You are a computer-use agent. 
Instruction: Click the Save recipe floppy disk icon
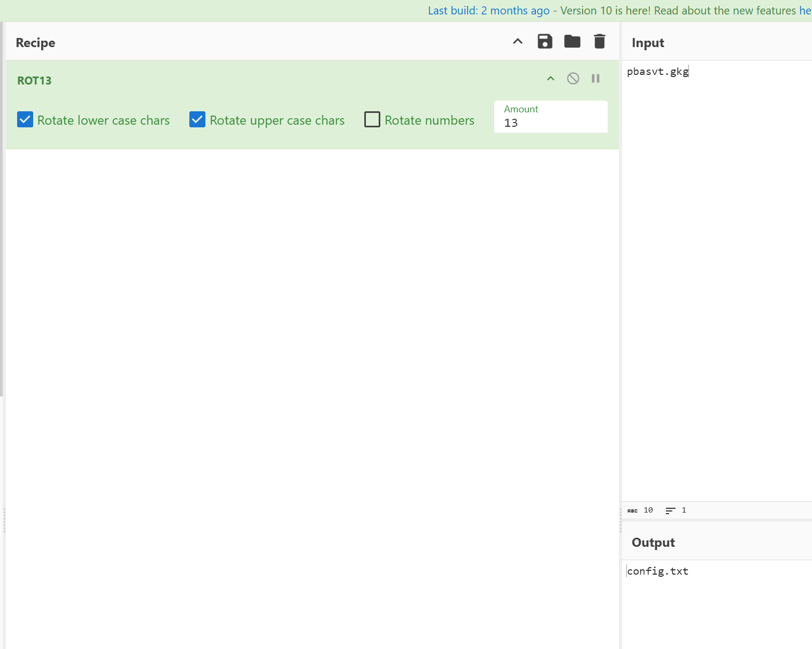(545, 41)
